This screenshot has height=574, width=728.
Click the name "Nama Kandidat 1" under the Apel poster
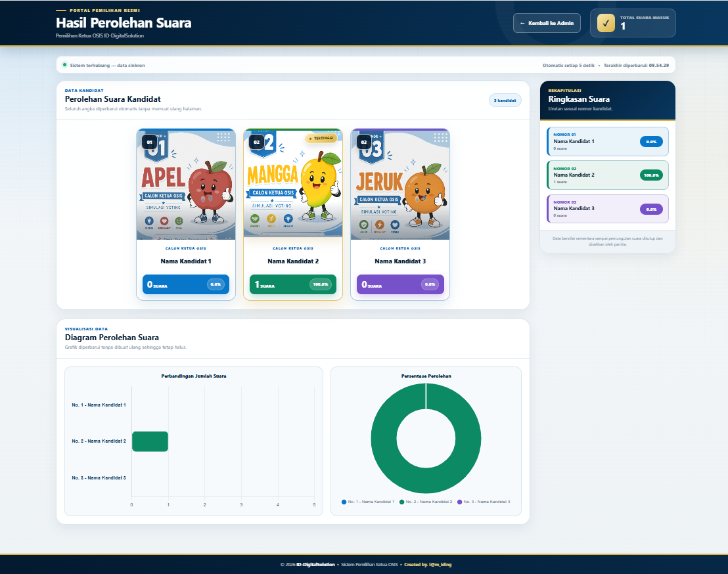coord(186,261)
